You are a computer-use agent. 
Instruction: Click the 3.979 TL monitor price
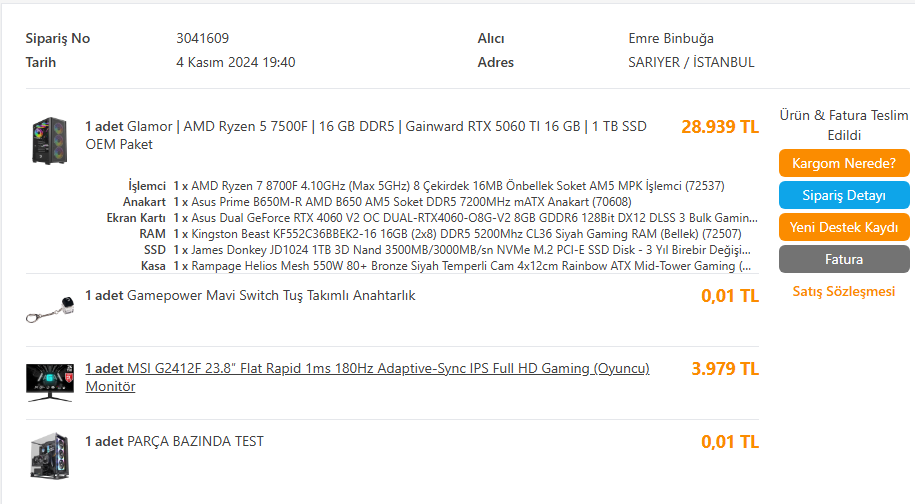pos(725,369)
